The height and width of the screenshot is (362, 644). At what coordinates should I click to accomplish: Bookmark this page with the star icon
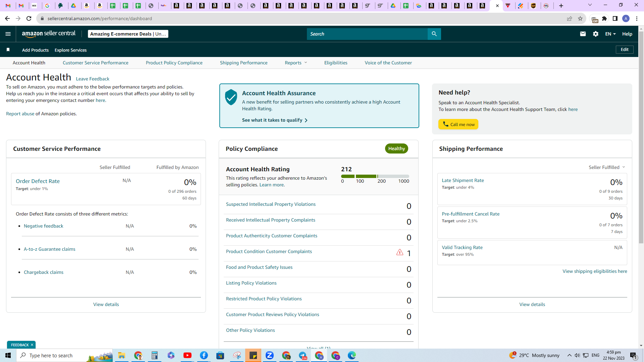pyautogui.click(x=580, y=18)
